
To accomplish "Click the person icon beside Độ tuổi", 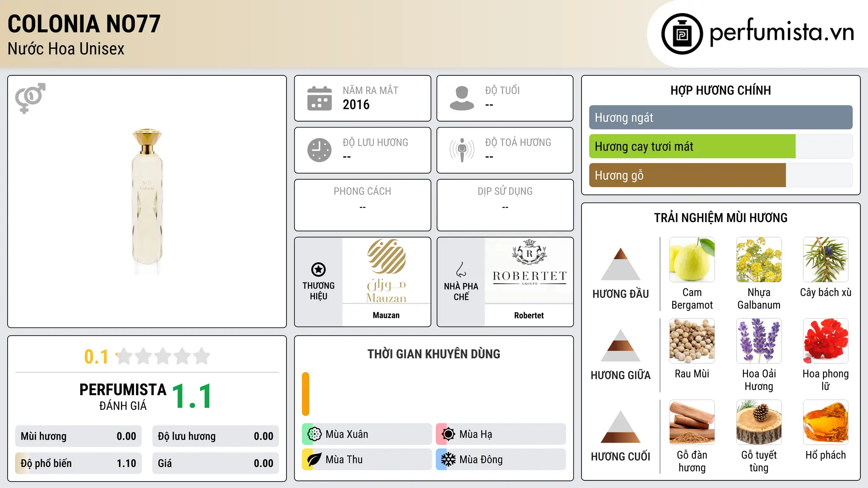I will [462, 98].
